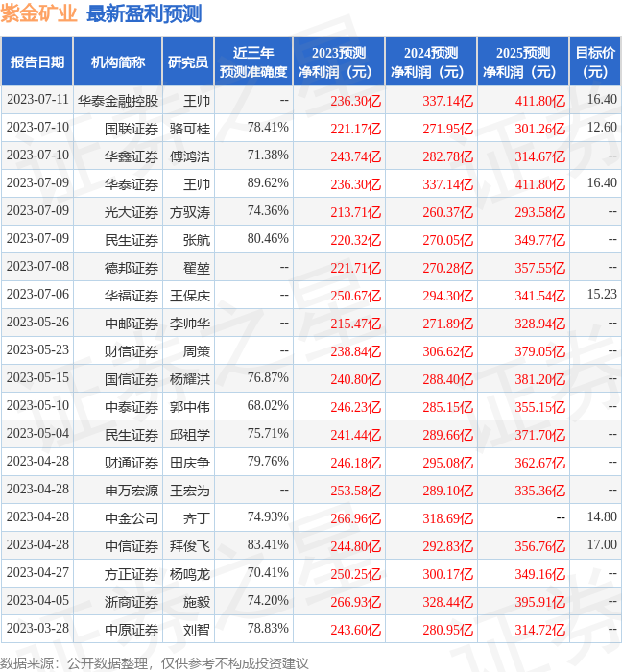622x672 pixels.
Task: Click the 机构简称 column header
Action: pos(118,61)
